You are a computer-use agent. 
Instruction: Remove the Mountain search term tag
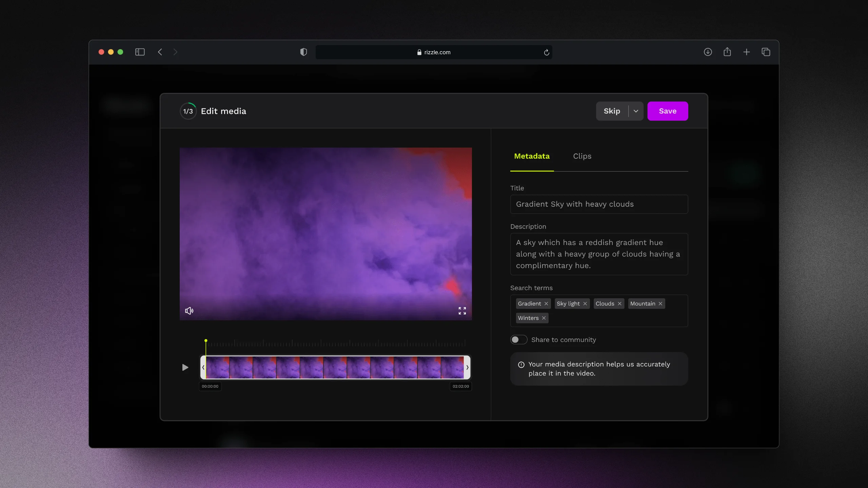click(660, 304)
